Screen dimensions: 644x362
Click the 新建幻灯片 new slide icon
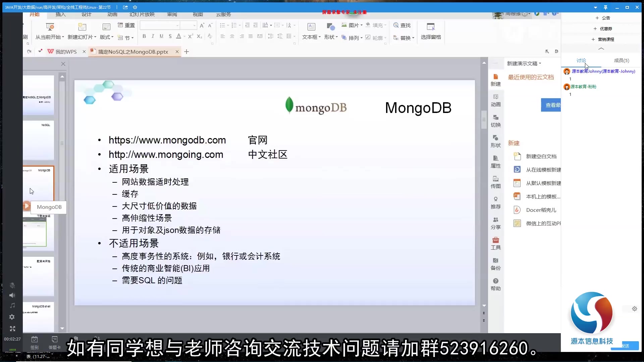[x=82, y=27]
